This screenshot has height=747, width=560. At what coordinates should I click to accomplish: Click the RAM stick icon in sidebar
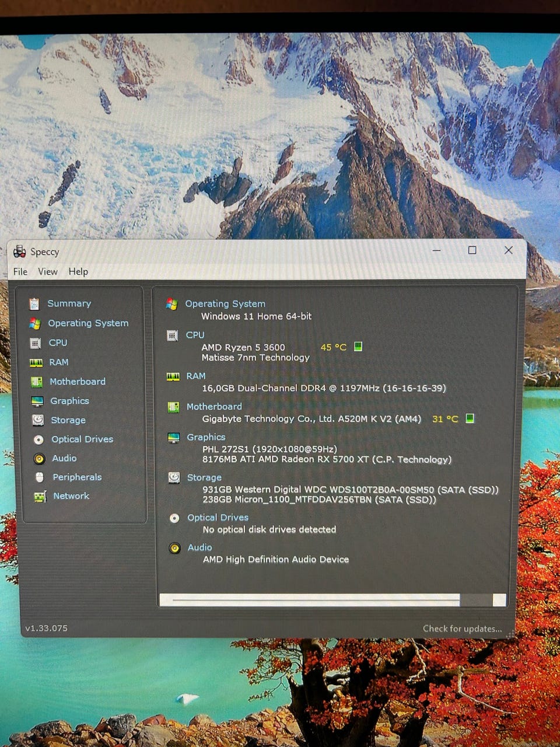click(x=36, y=362)
